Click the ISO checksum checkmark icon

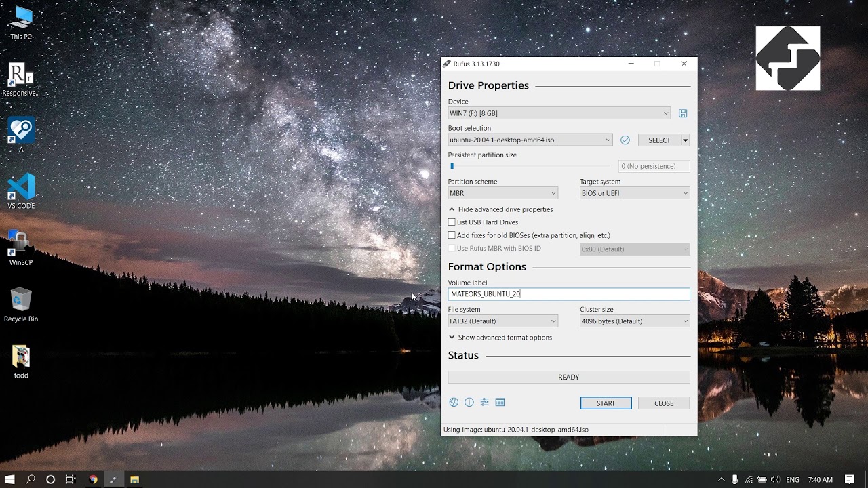[x=625, y=140]
